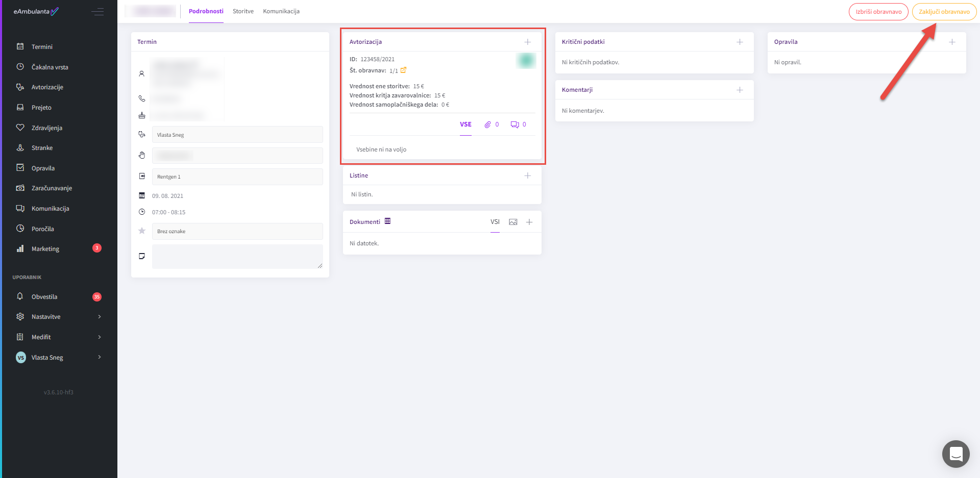Click the Izbriši obravnavo button
Screen dimensions: 980x478
[878, 12]
